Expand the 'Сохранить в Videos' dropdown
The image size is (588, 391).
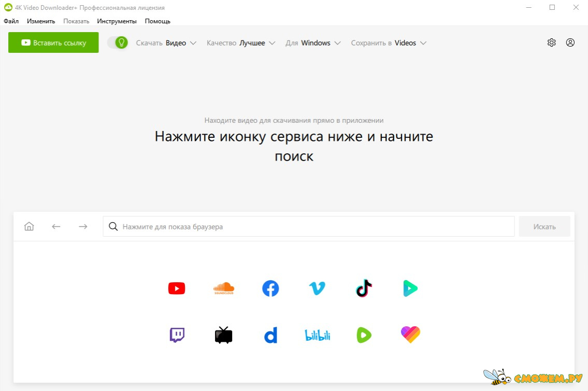click(x=389, y=43)
